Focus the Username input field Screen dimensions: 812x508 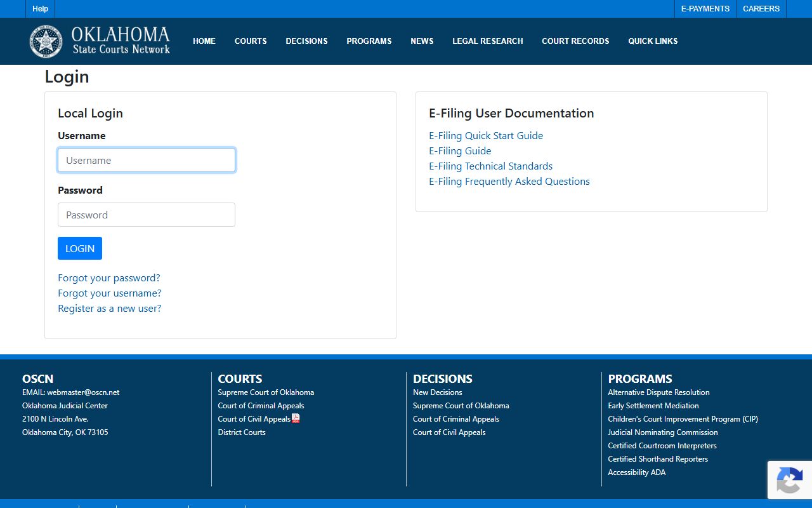coord(147,160)
